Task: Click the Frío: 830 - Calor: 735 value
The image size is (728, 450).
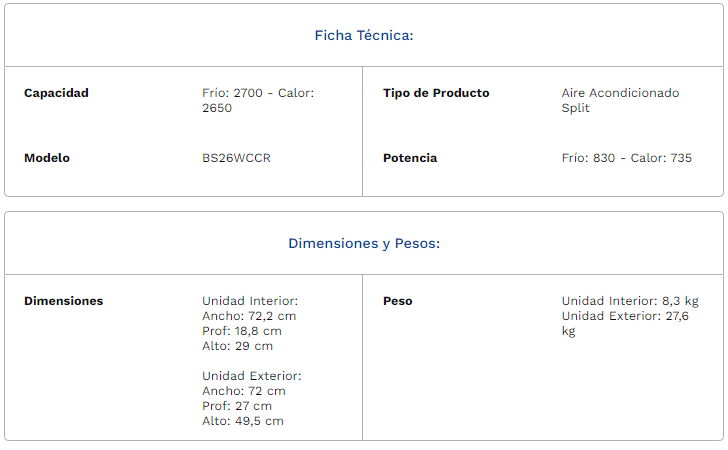Action: [627, 158]
